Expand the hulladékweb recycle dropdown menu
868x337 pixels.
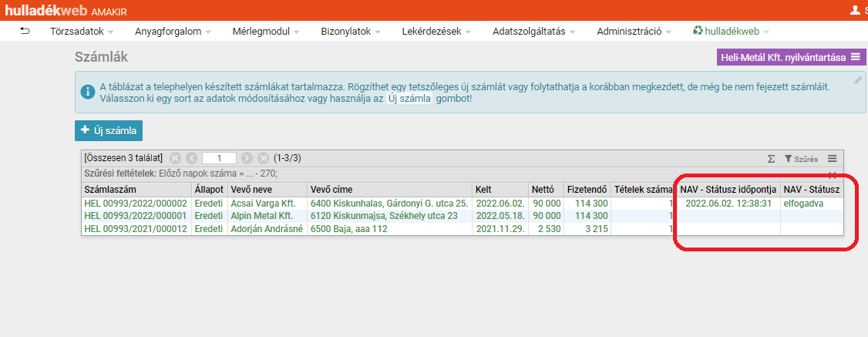(731, 32)
